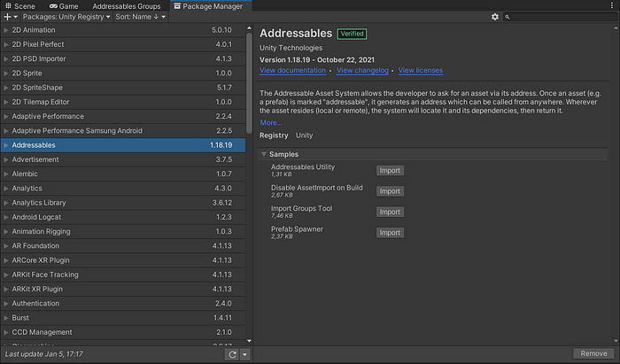Import the Import Groups Tool sample
Viewport: 620px width, 364px height.
390,212
